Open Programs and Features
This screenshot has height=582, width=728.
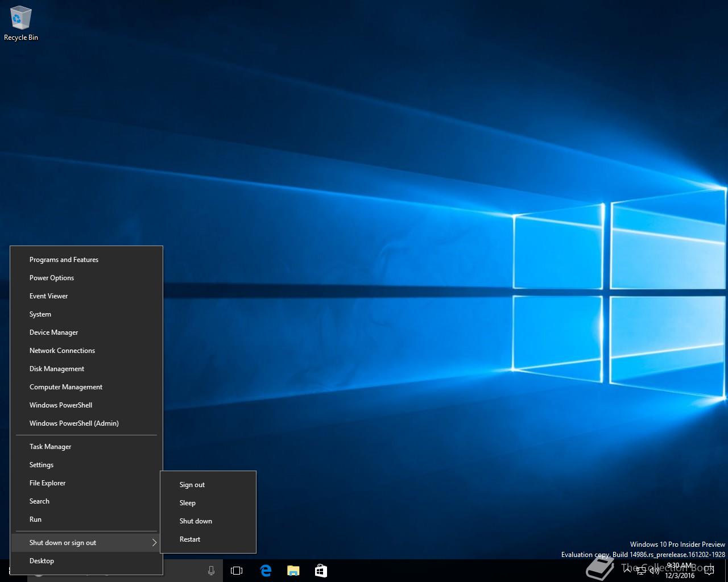(86, 260)
